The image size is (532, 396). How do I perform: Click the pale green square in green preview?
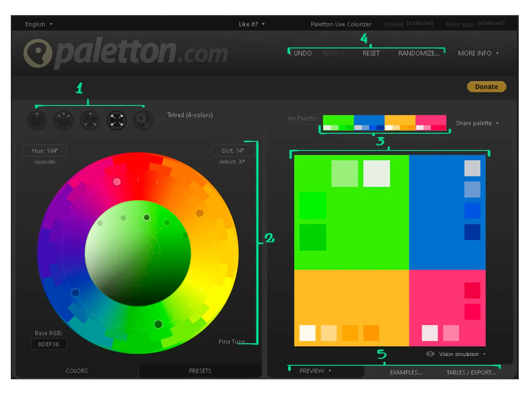pyautogui.click(x=345, y=173)
